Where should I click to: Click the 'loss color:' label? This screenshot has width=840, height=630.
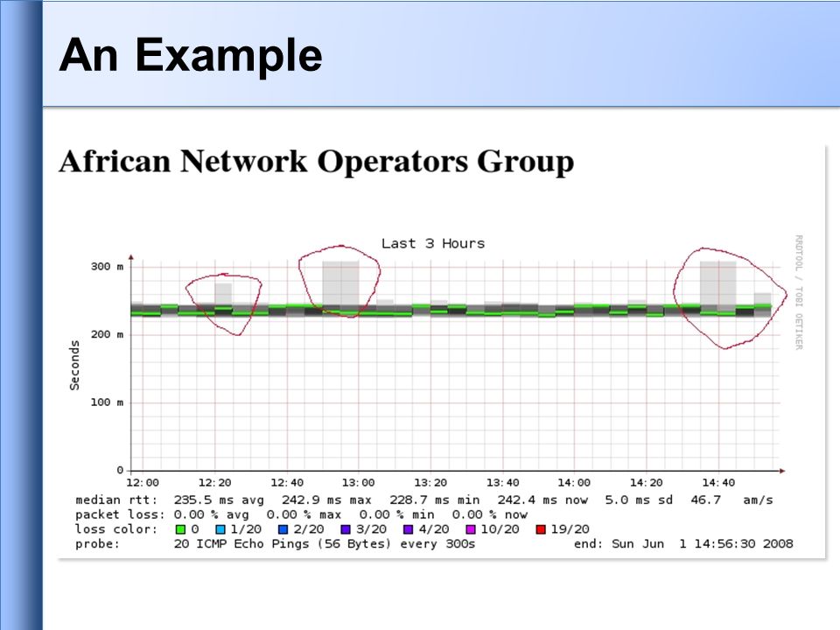coord(116,529)
